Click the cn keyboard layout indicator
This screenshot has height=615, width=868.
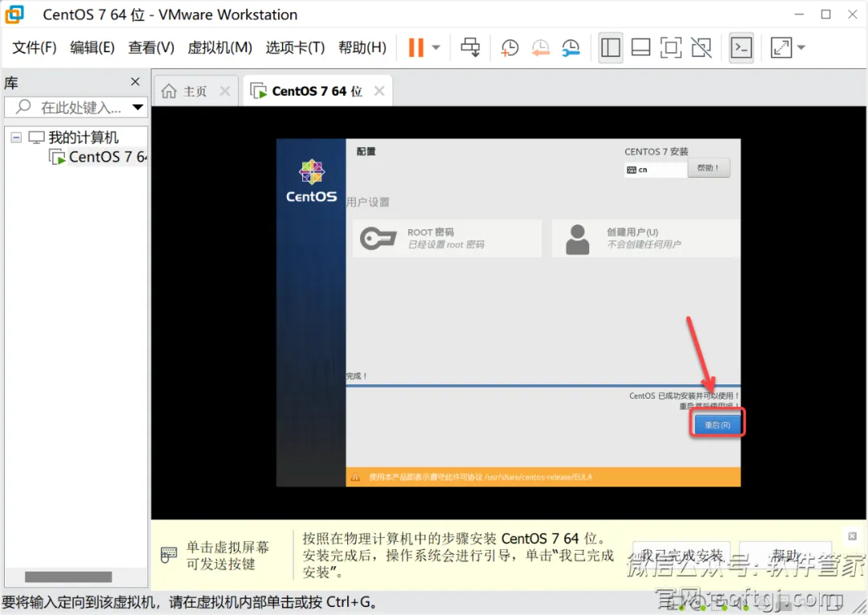[x=656, y=170]
